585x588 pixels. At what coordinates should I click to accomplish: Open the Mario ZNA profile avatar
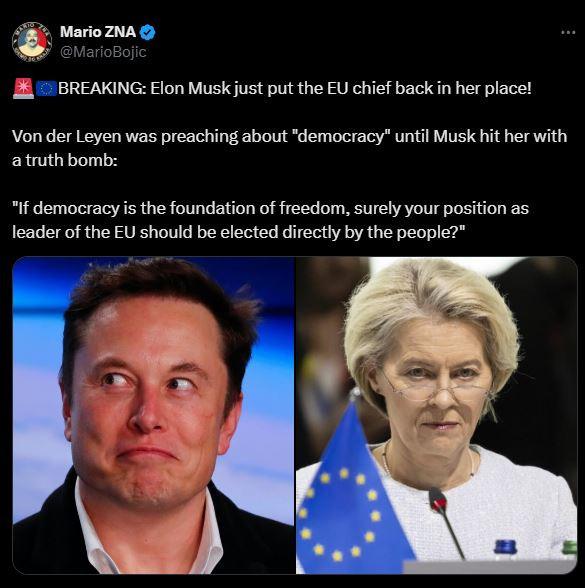click(32, 42)
